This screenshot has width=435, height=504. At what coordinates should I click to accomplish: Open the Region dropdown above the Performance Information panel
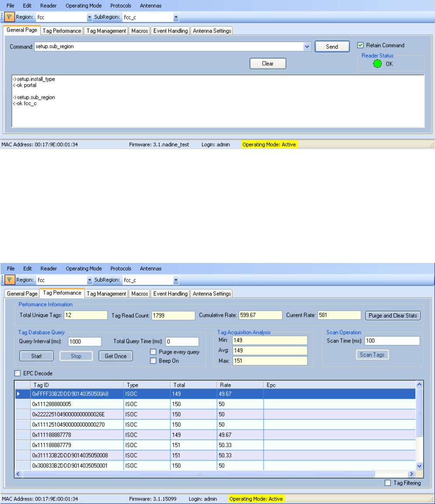click(90, 280)
